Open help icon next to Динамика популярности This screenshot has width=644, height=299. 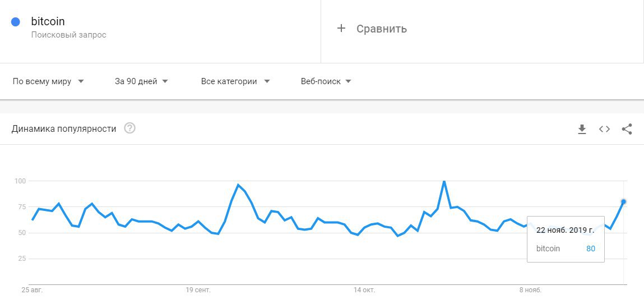tap(130, 128)
